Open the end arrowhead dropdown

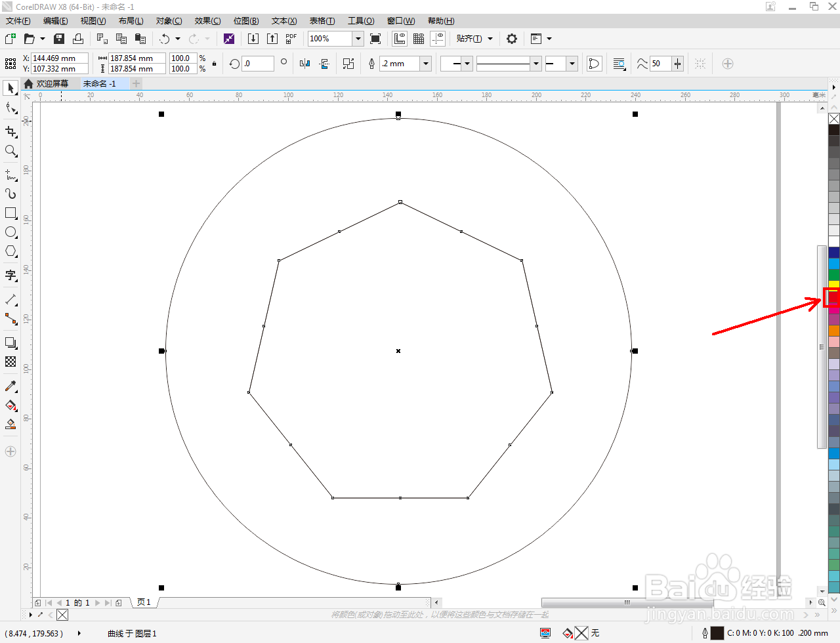[572, 64]
